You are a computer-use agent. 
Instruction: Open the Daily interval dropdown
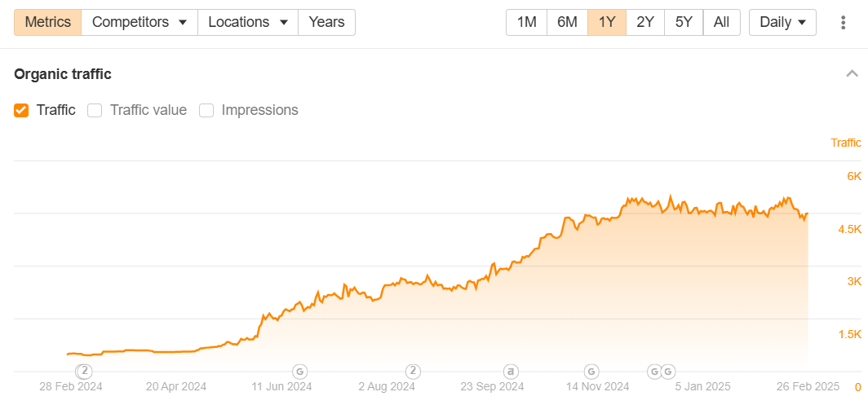[783, 23]
